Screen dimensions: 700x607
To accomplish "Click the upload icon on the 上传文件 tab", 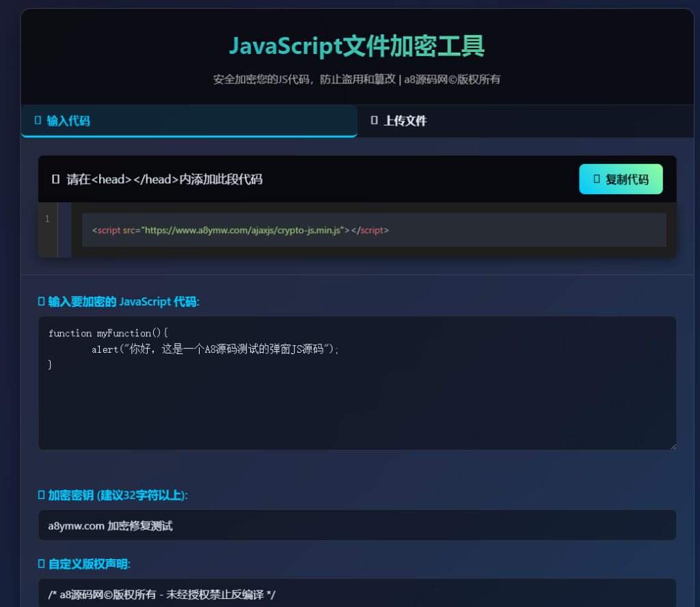I will tap(373, 120).
